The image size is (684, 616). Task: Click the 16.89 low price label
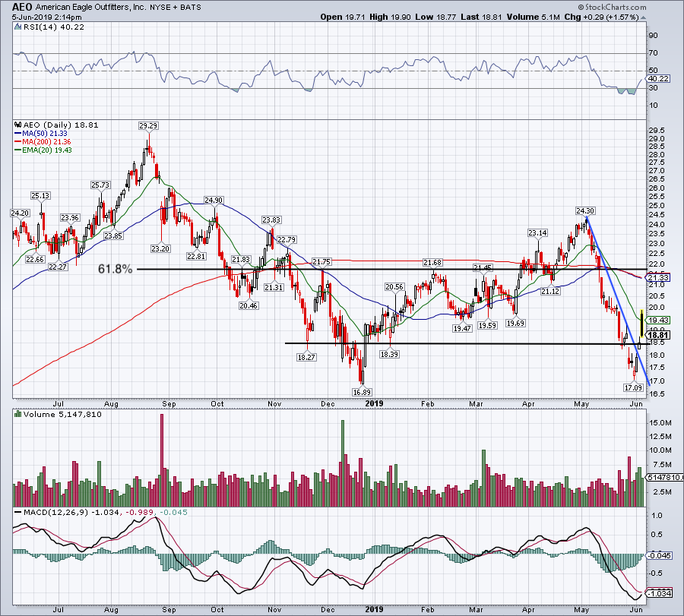tap(362, 392)
